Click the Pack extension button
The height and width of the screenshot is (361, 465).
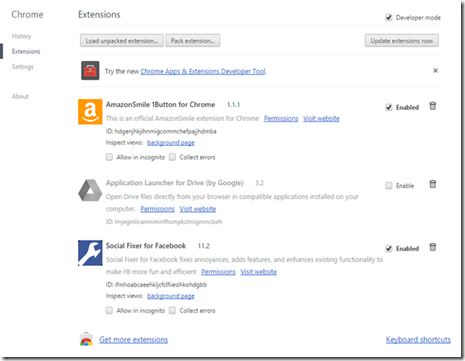[193, 41]
